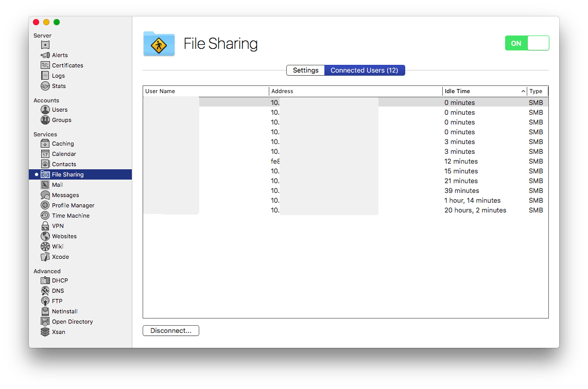Select the row idle 15 minutes
Viewport: 588px width, 389px height.
(345, 171)
